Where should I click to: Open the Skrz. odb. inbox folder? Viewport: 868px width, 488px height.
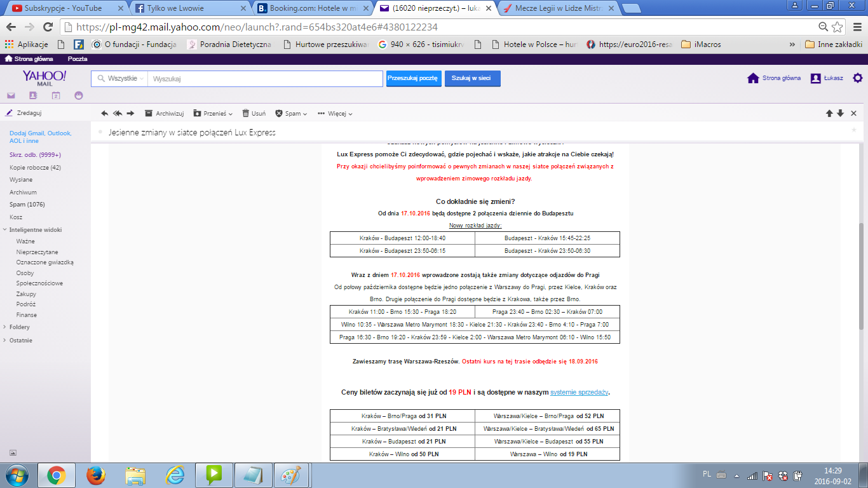35,155
